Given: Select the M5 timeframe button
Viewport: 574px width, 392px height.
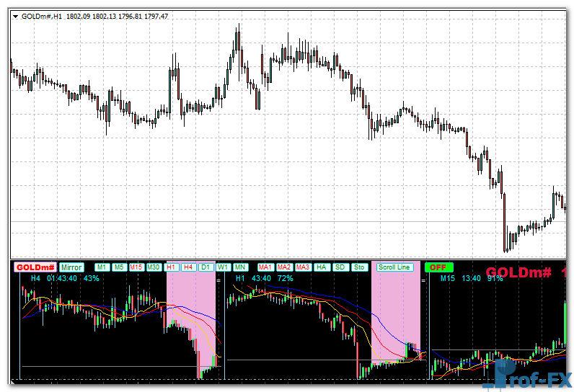Looking at the screenshot, I should [119, 267].
